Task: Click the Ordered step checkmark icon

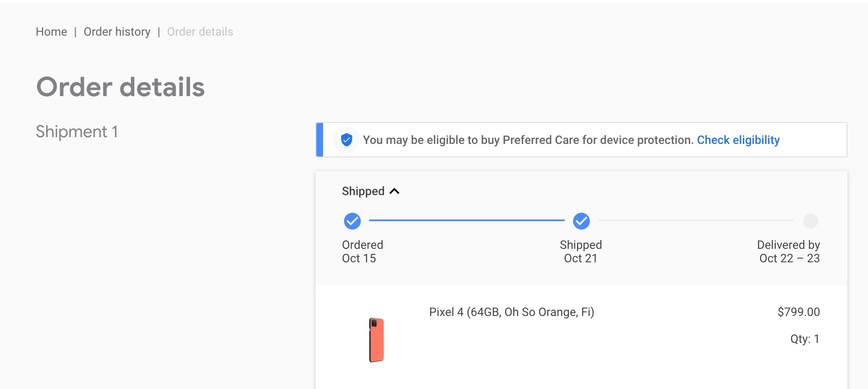Action: pyautogui.click(x=352, y=221)
